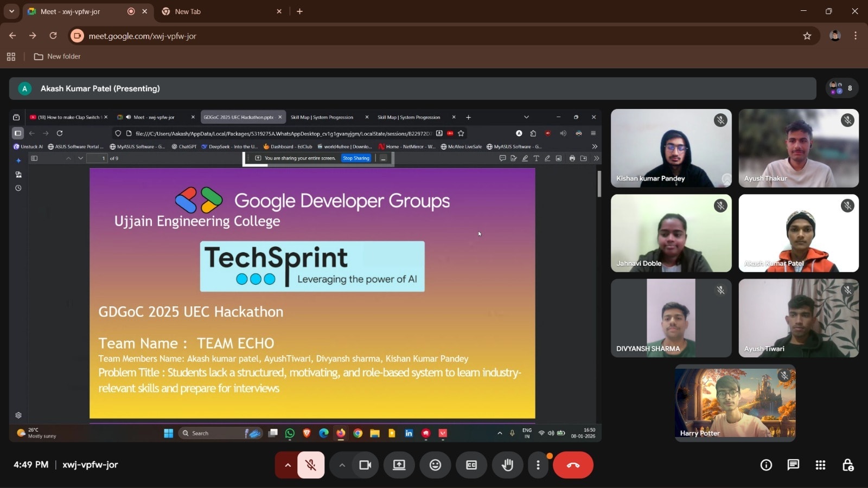Open the Add Text tool in the PDF toolbar
This screenshot has width=868, height=488.
(x=536, y=158)
